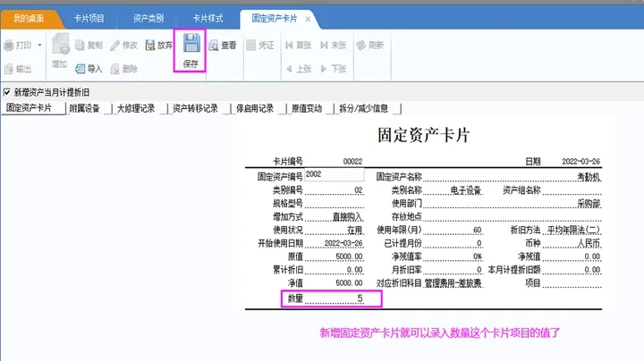The width and height of the screenshot is (644, 361).
Task: Click the 打印 print icon
Action: click(9, 45)
